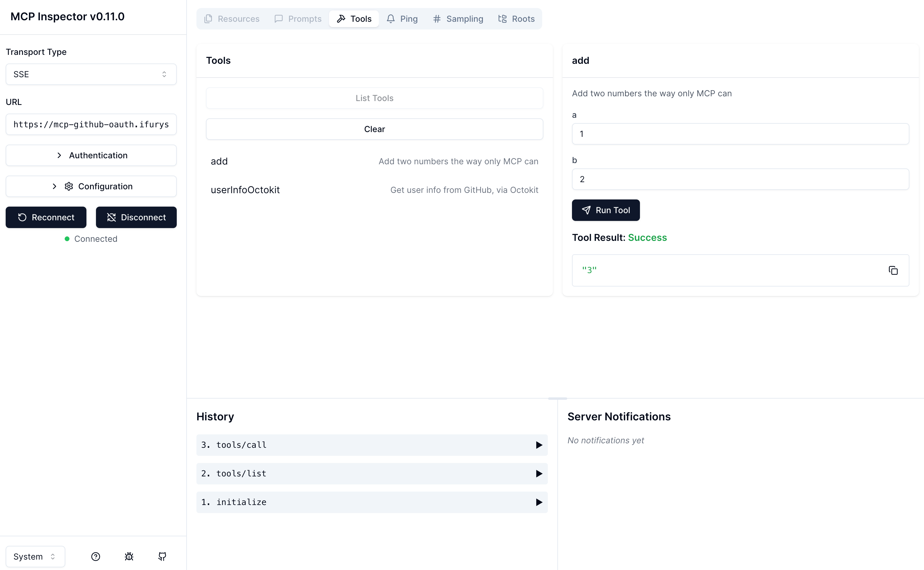The height and width of the screenshot is (570, 924).
Task: Click the MCP Inspector v0.11.0 title
Action: (67, 17)
